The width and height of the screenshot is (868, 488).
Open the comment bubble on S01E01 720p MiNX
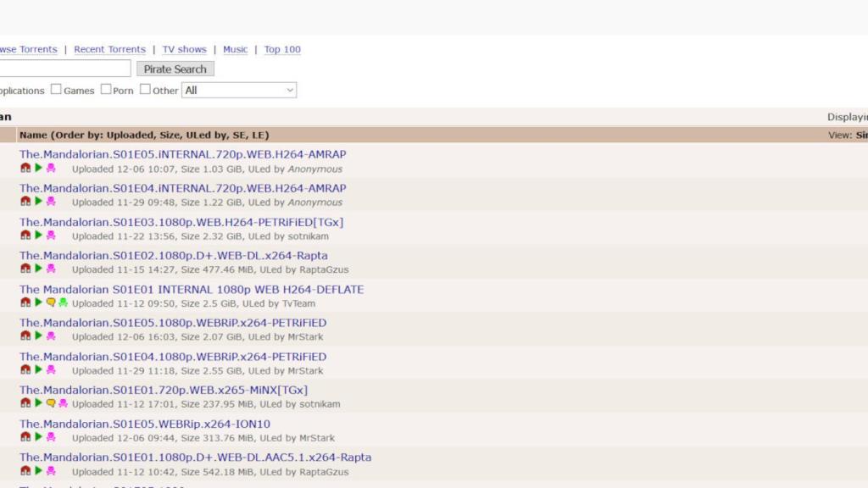[x=51, y=403]
